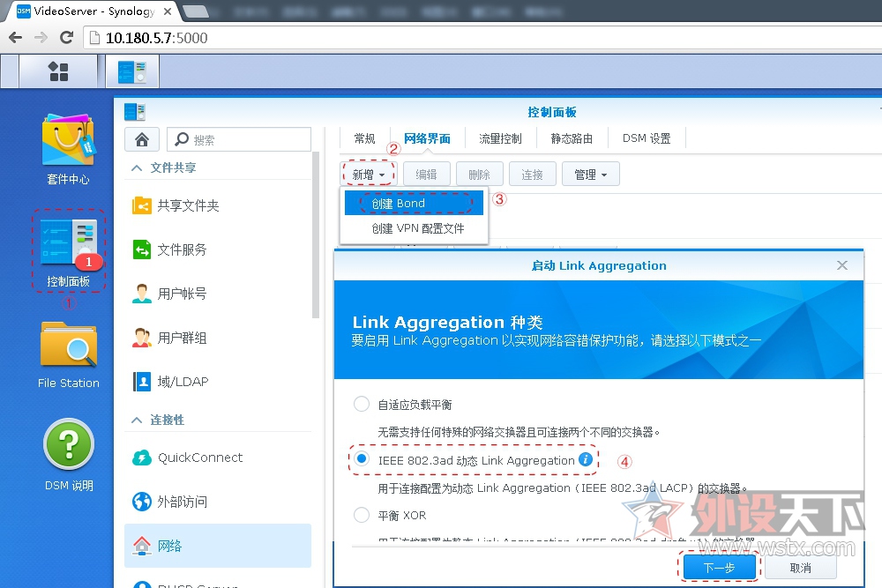Select IEEE 802.3ad dynamic Link Aggregation radio

(362, 458)
